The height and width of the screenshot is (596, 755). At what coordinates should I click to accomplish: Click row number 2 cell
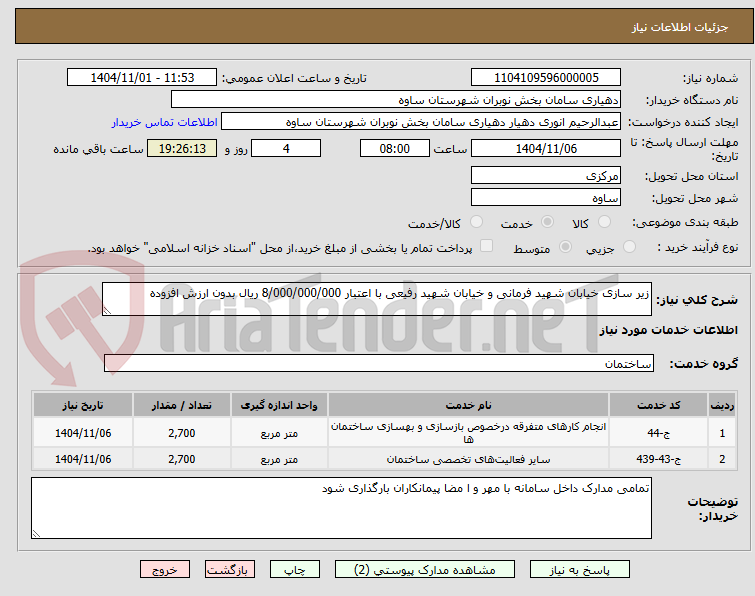[722, 459]
